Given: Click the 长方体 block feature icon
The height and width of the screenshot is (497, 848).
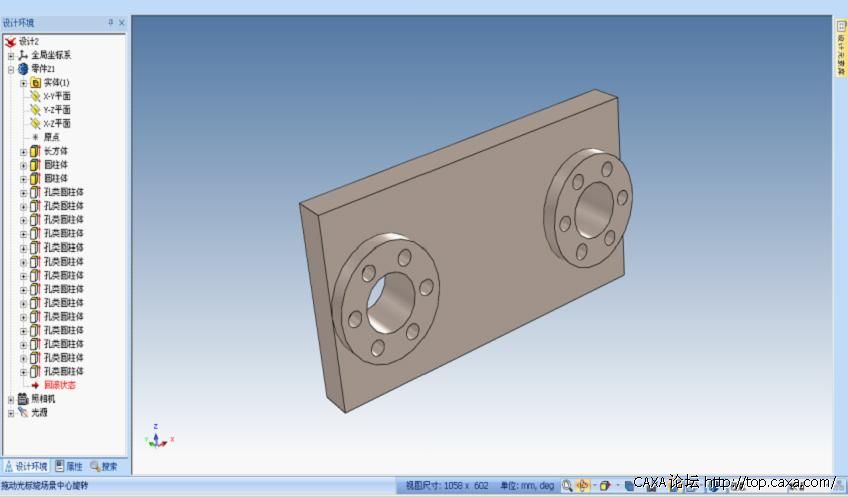Looking at the screenshot, I should pyautogui.click(x=35, y=151).
